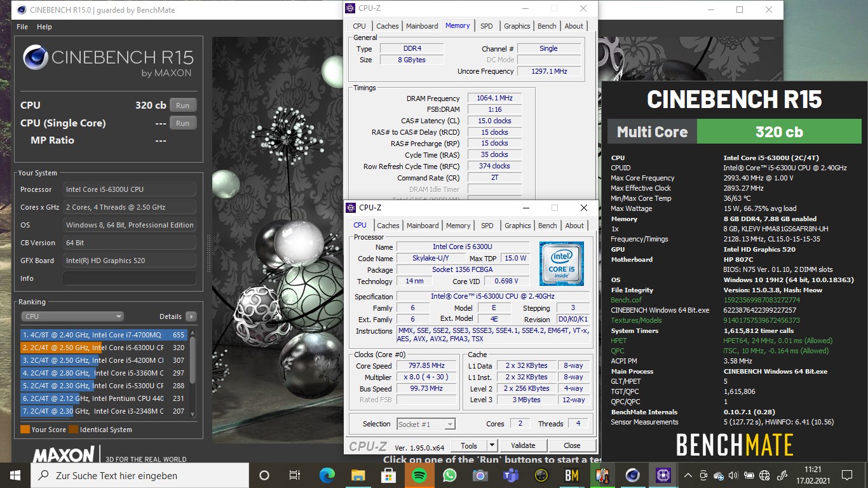The image size is (868, 488).
Task: Click the Cinebench R15 logo sphere
Action: tap(36, 58)
